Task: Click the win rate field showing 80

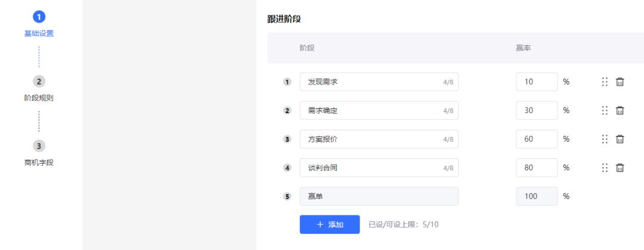Action: coord(537,168)
